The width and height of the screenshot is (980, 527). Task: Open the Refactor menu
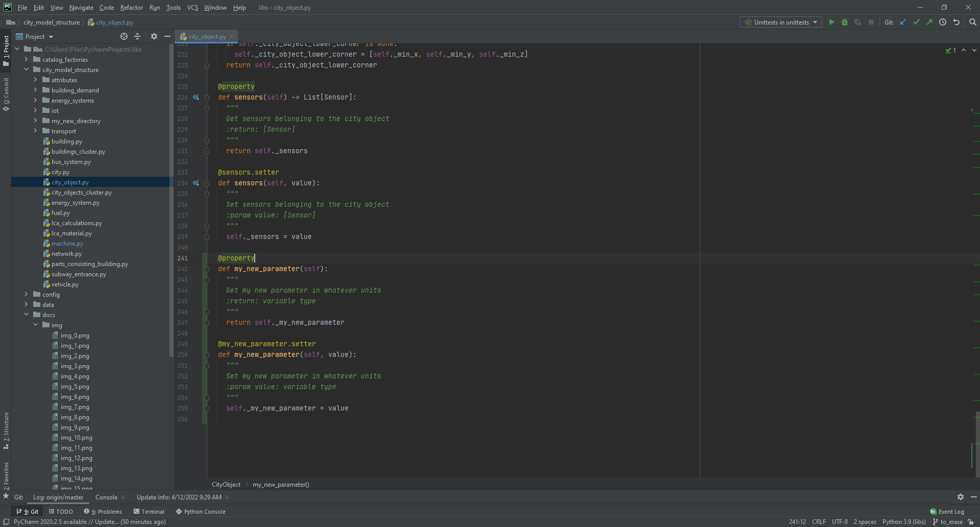click(x=131, y=7)
